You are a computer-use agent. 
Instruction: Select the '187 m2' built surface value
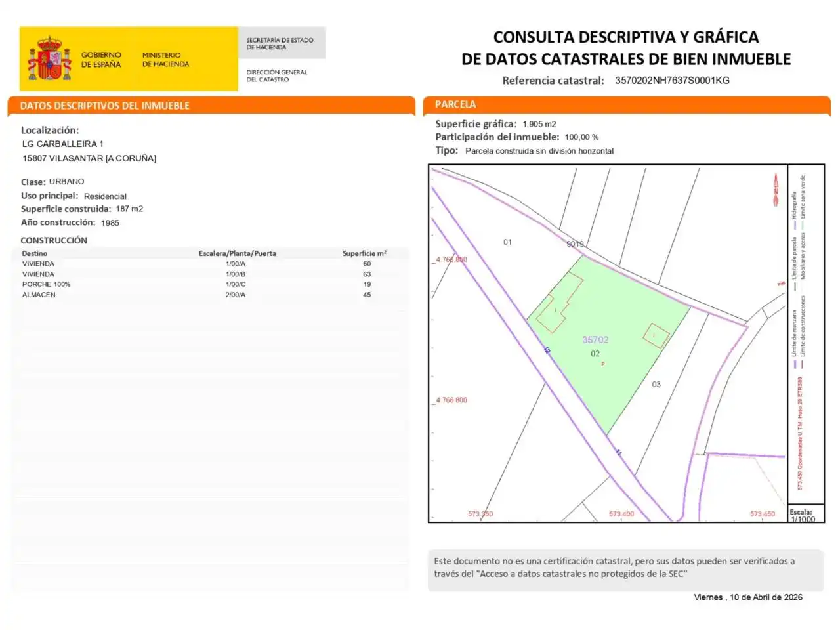point(129,209)
